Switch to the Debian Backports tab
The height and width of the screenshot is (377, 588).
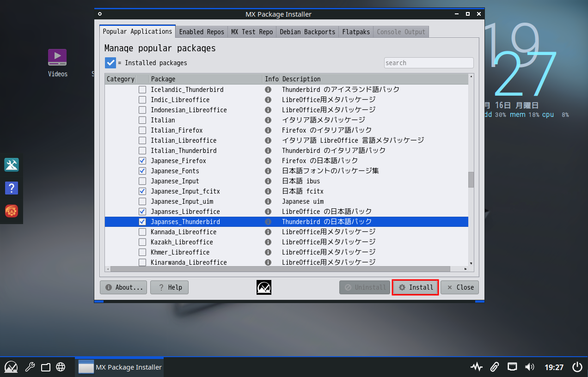coord(307,32)
